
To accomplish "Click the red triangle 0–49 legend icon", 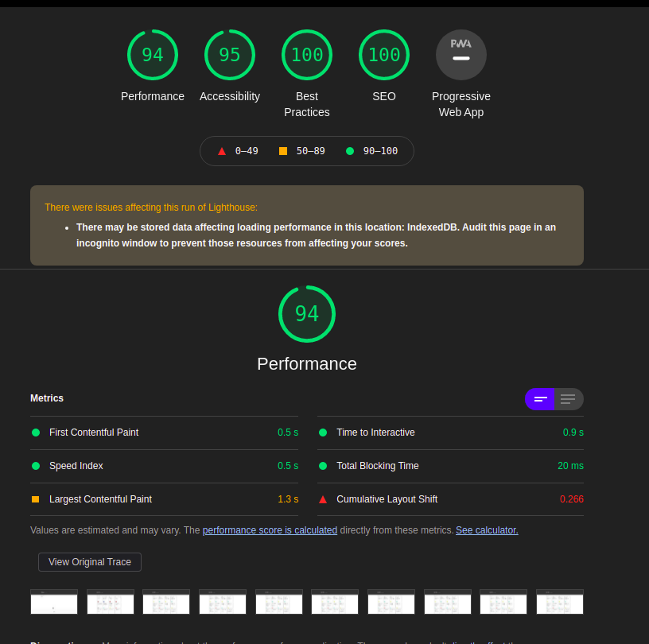I will pos(222,151).
